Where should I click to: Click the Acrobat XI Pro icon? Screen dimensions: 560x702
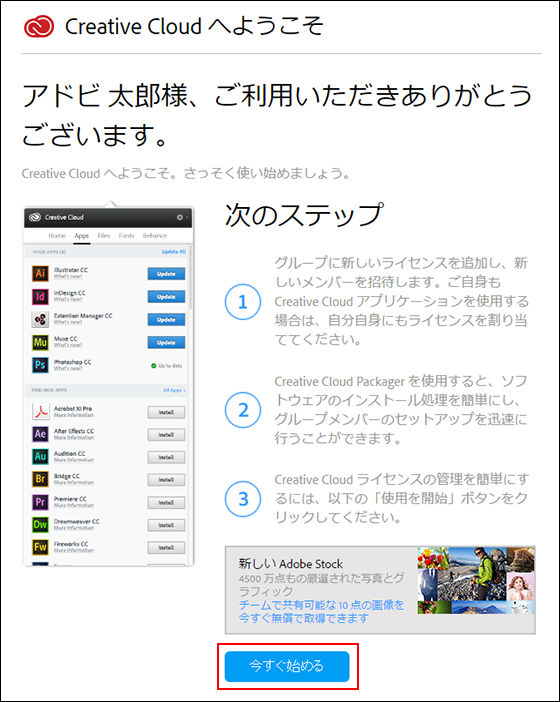coord(40,411)
